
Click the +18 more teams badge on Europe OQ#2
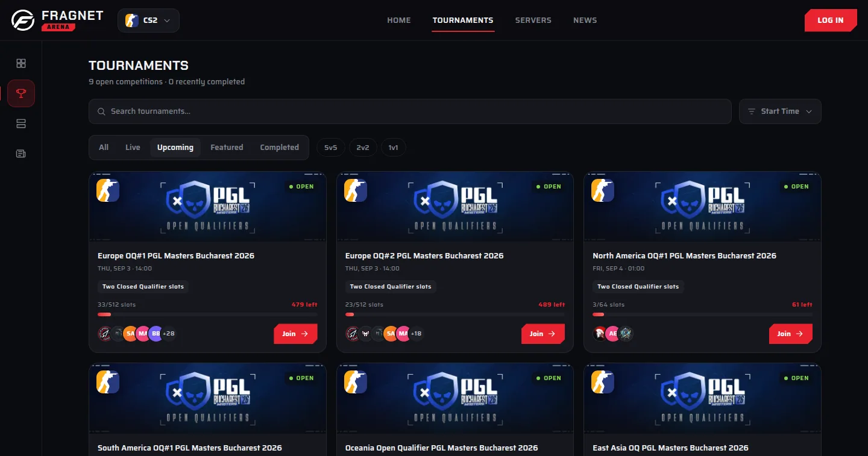point(417,334)
